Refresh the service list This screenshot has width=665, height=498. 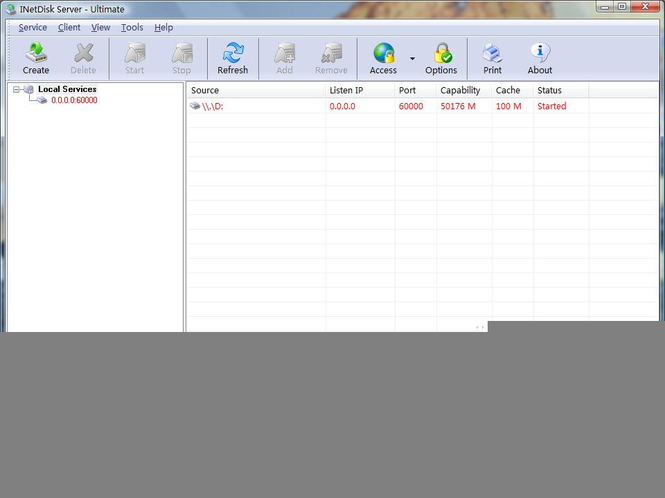(x=233, y=59)
